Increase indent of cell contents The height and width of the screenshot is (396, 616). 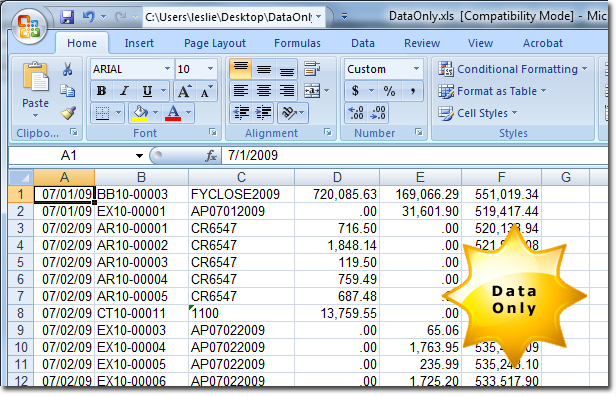pos(264,113)
